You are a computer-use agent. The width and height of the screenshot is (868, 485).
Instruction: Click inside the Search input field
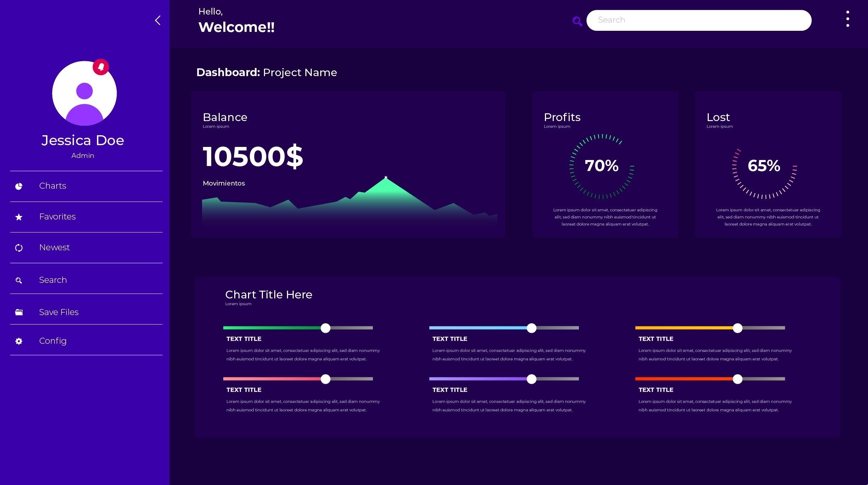(x=699, y=20)
